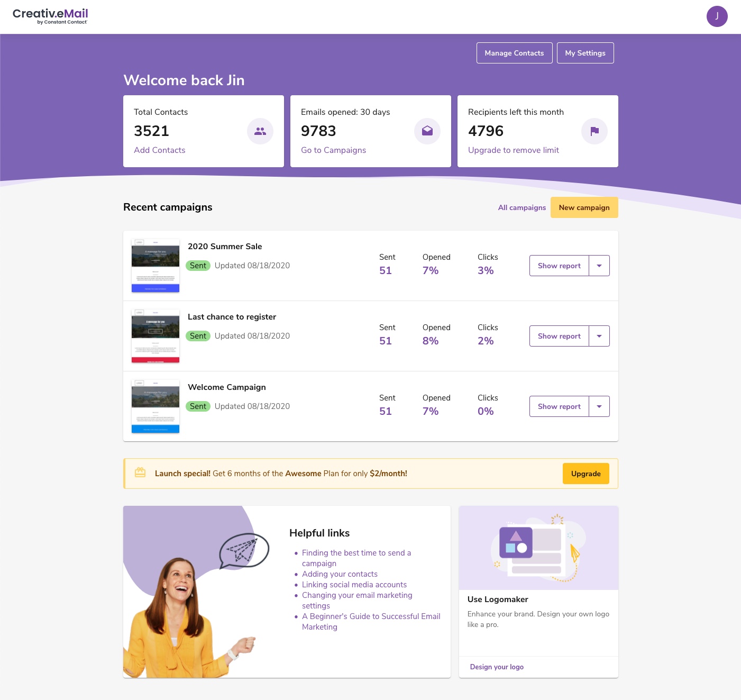Screen dimensions: 741x700
Task: Expand the Welcome Campaign report dropdown
Action: pyautogui.click(x=599, y=406)
